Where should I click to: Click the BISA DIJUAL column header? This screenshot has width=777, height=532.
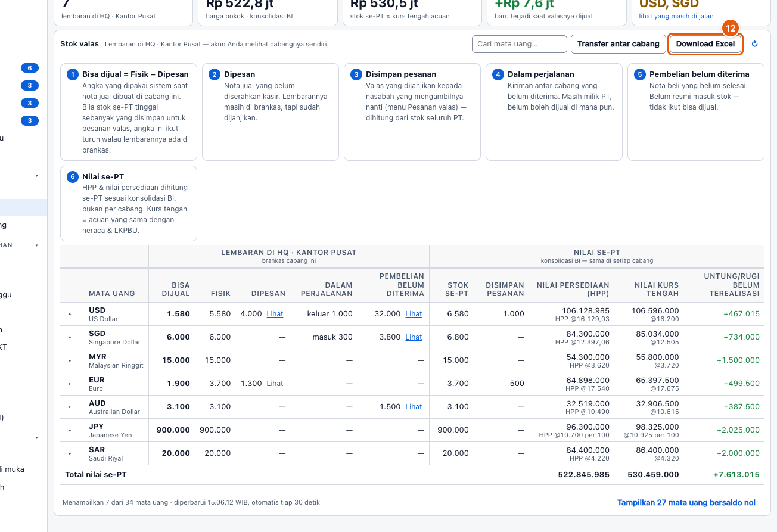(176, 290)
